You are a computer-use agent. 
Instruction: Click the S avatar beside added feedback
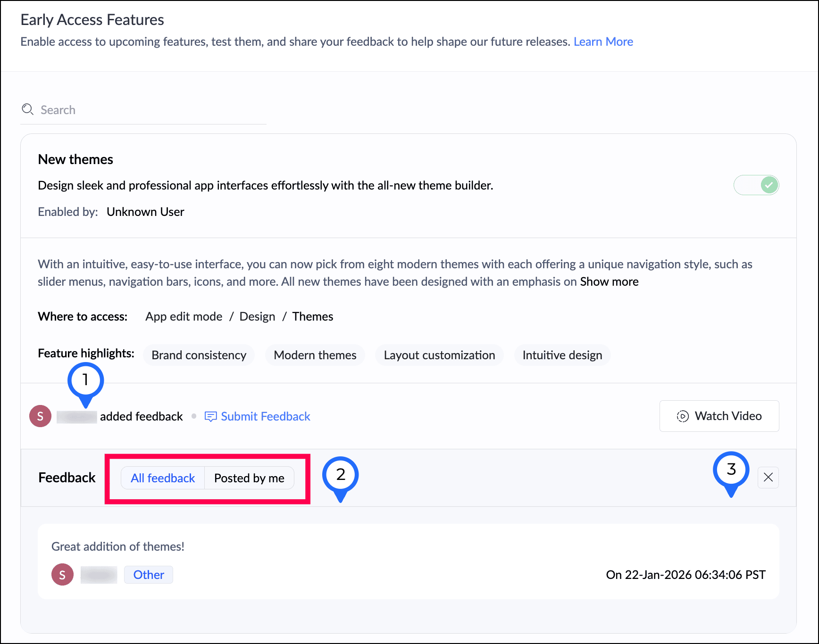pos(41,416)
